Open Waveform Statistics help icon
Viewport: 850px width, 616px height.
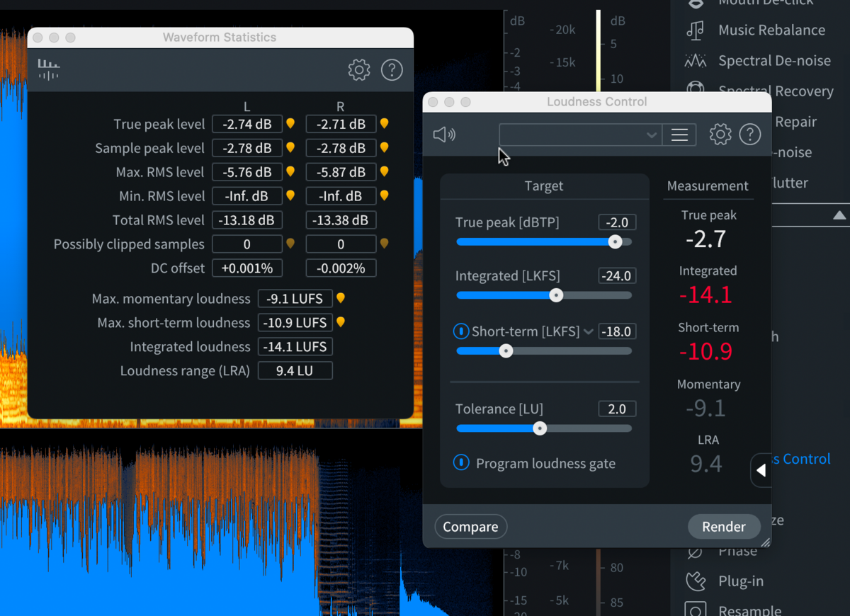pos(392,69)
